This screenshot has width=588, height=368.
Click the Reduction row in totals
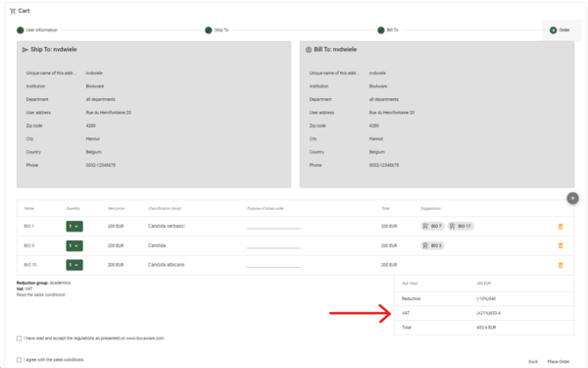pyautogui.click(x=484, y=299)
